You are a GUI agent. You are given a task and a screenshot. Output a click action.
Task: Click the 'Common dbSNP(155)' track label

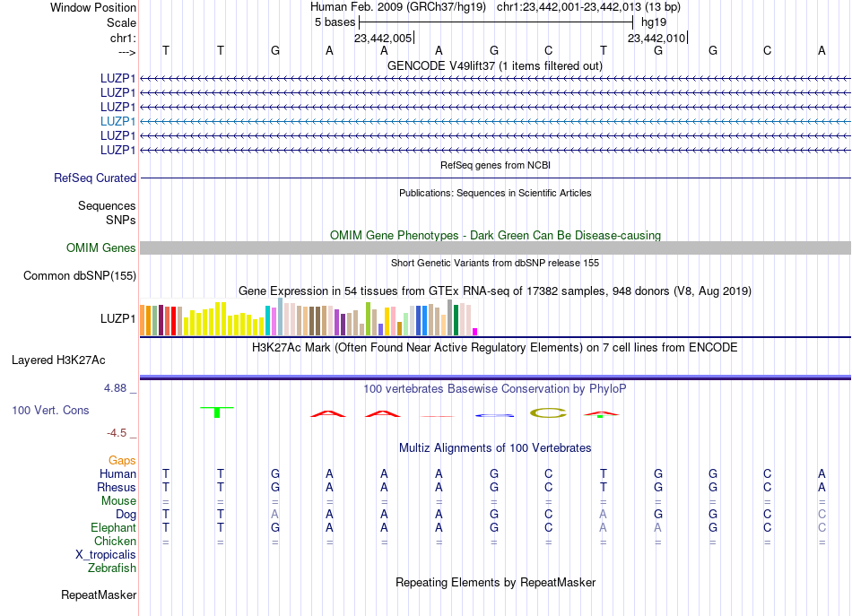80,275
